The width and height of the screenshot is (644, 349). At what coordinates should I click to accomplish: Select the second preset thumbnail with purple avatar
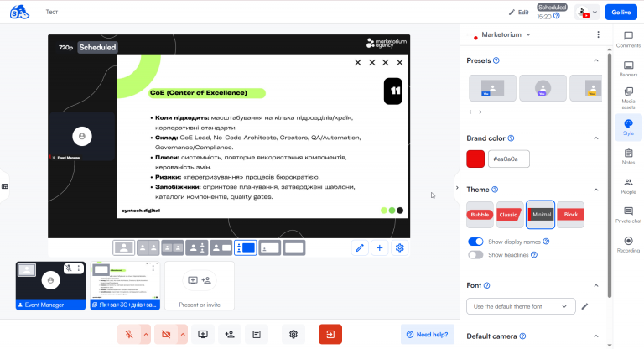(543, 88)
